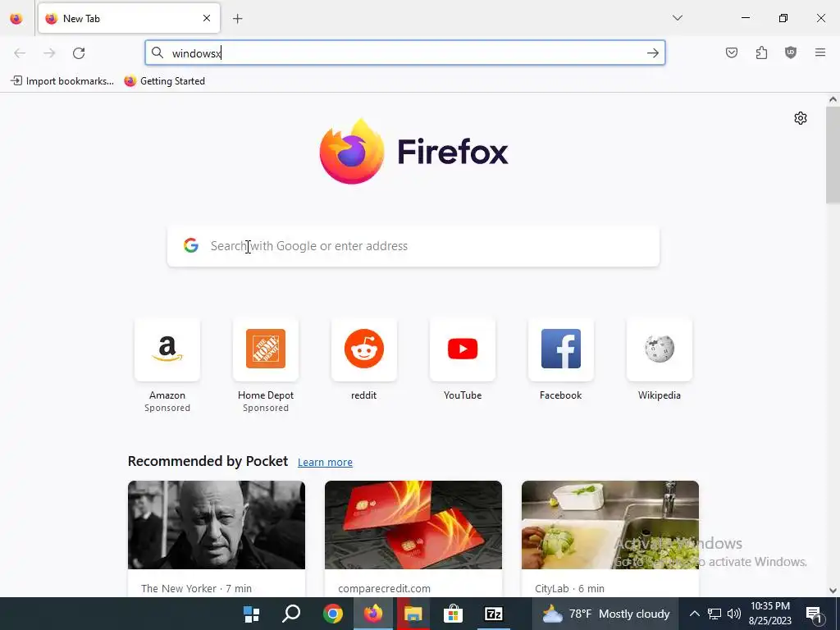840x630 pixels.
Task: Click Recommended by Pocket heading
Action: tap(208, 461)
